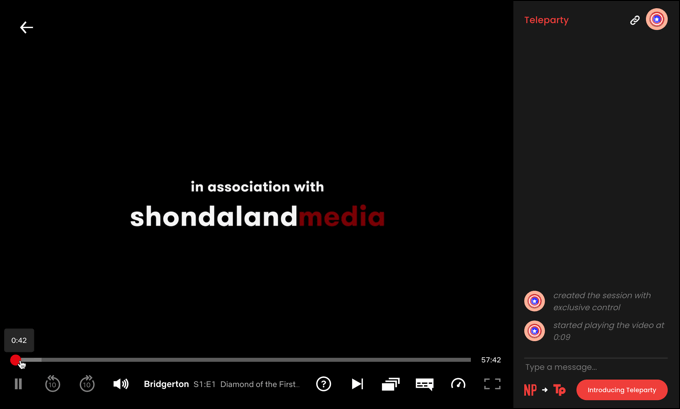
Task: Skip forward 10 seconds
Action: click(x=87, y=384)
